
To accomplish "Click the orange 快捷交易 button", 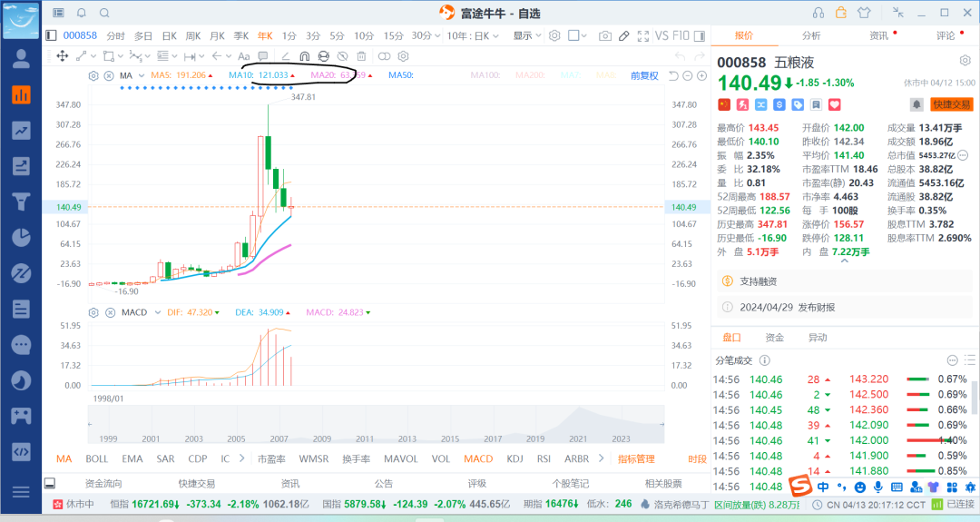I will (x=951, y=104).
